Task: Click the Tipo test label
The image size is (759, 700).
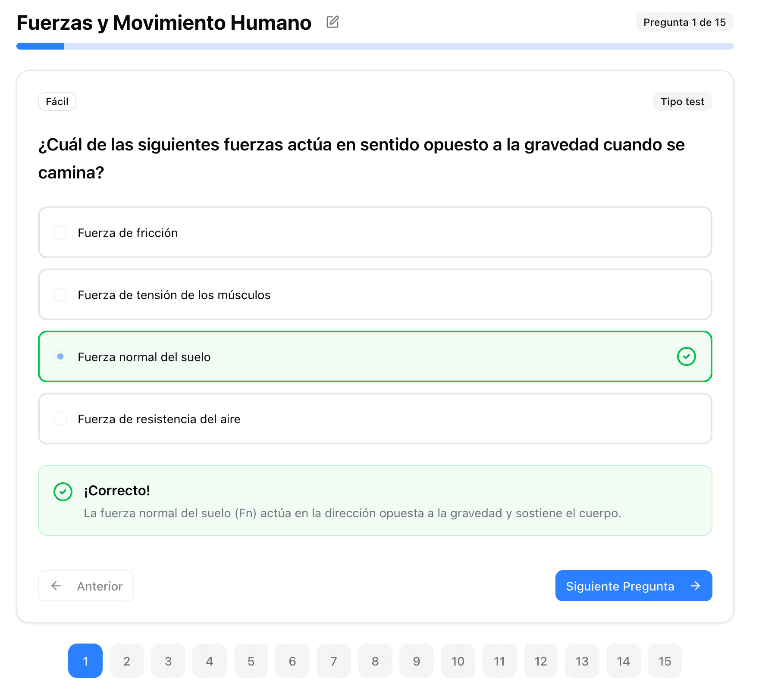Action: pyautogui.click(x=682, y=101)
